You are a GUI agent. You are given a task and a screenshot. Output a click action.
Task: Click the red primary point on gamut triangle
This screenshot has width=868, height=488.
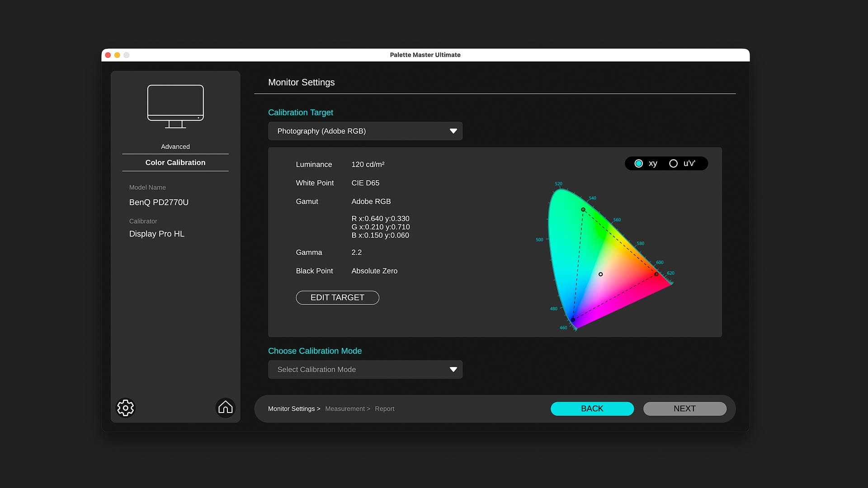pos(656,274)
